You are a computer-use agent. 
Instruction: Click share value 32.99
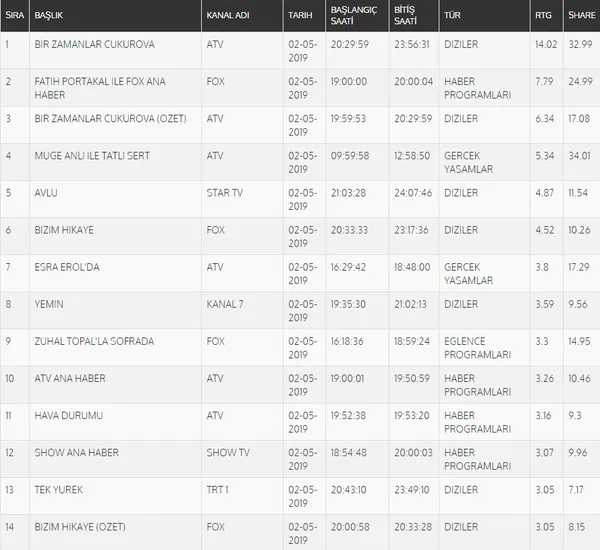pos(580,44)
